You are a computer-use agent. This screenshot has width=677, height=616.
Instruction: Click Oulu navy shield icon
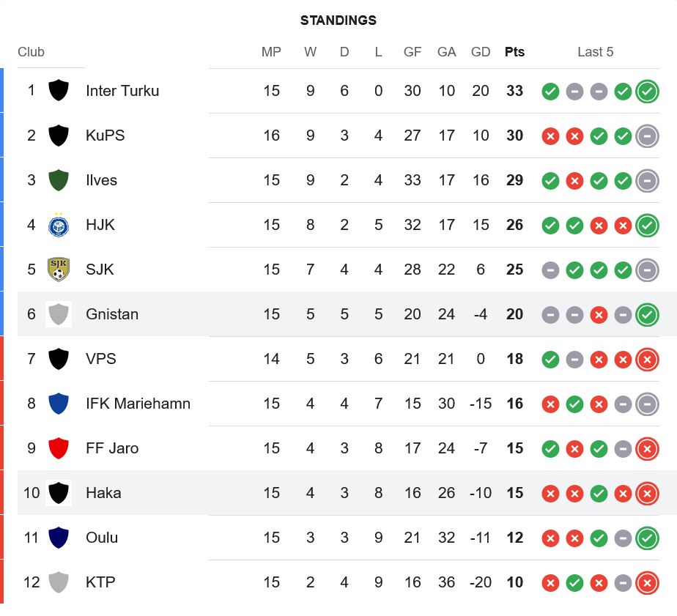(59, 538)
